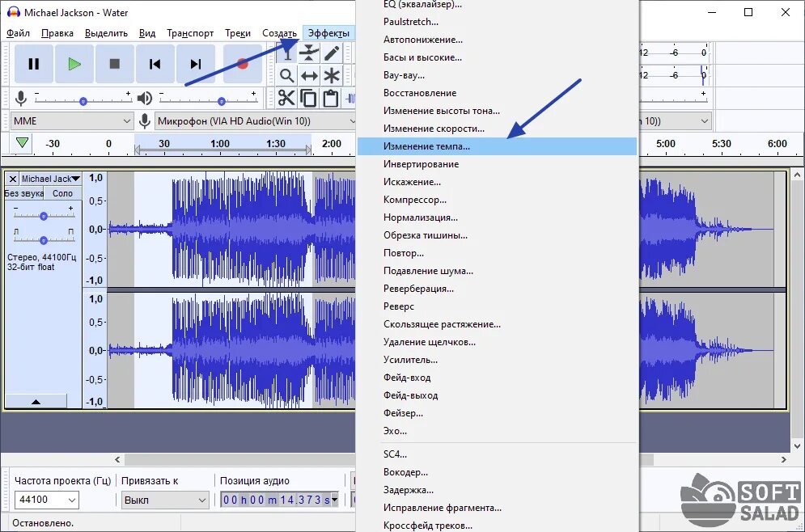
Task: Click the track pan slider handle
Action: (x=44, y=240)
